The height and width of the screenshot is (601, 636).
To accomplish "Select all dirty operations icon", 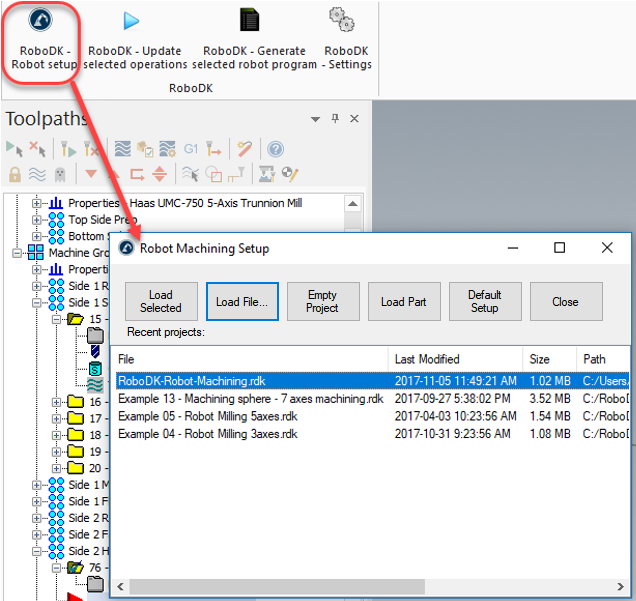I will [x=38, y=149].
